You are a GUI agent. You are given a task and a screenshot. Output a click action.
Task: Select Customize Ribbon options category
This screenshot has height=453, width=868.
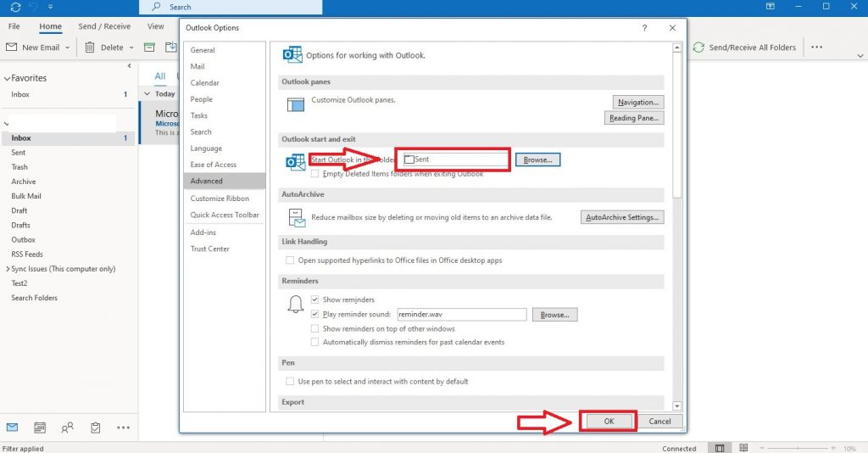[x=224, y=199]
